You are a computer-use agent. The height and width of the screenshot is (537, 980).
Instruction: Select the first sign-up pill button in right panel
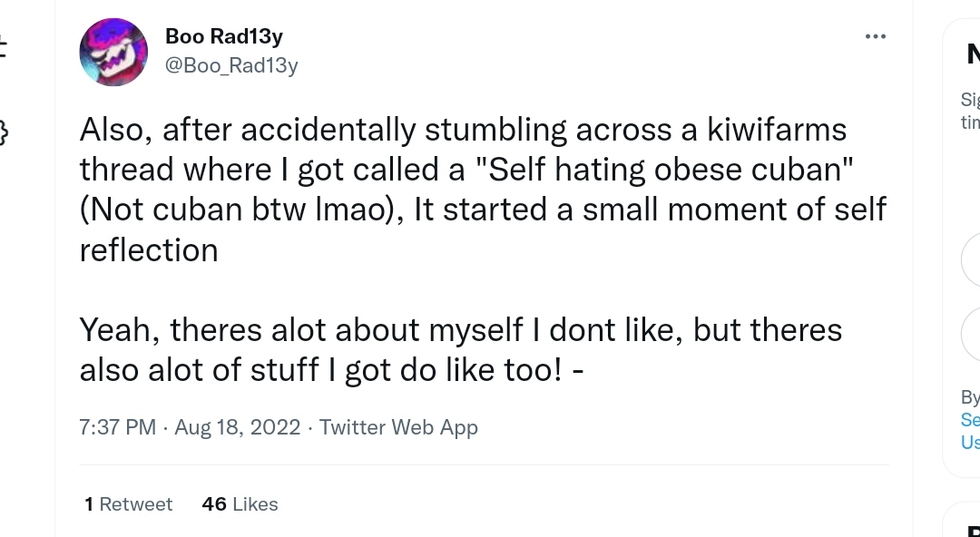tap(970, 260)
